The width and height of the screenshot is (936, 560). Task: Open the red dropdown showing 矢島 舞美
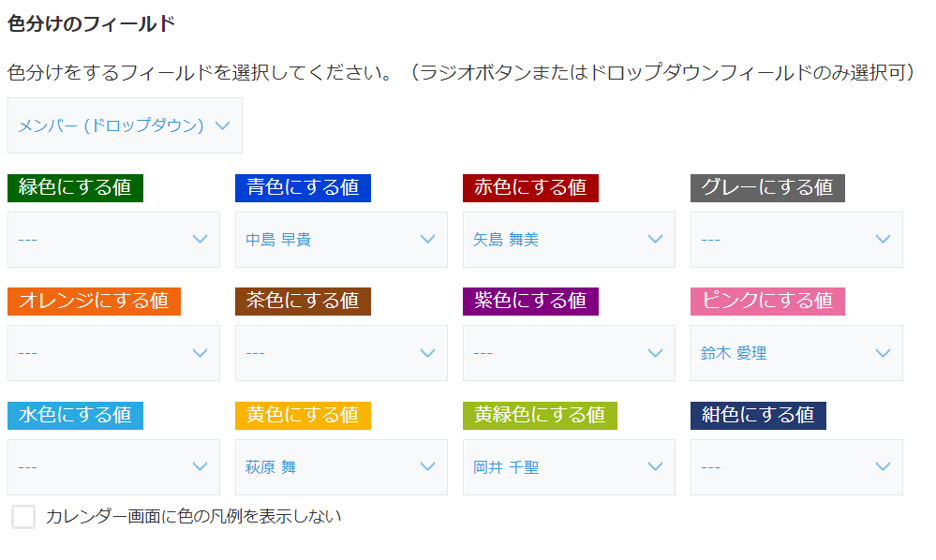[x=569, y=240]
